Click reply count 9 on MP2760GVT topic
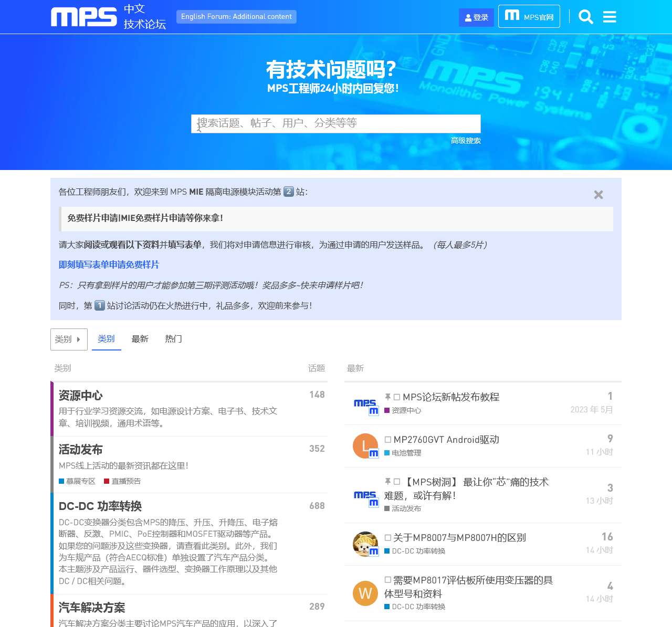Viewport: 672px width, 627px height. (x=610, y=439)
